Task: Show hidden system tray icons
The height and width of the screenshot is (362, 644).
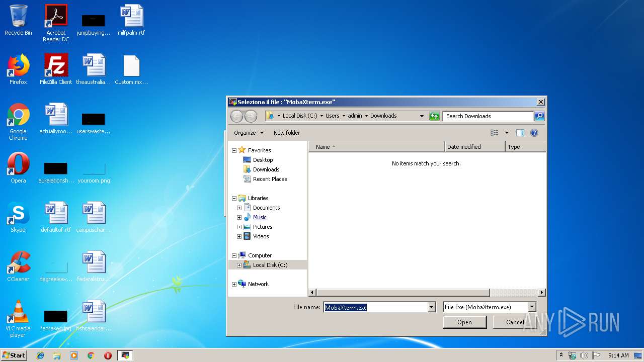Action: (561, 355)
